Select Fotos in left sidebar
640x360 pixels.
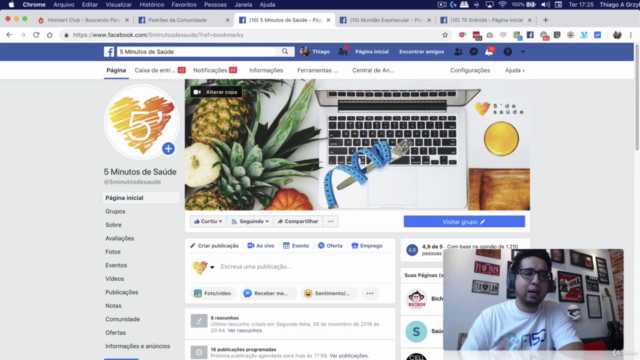(x=113, y=252)
